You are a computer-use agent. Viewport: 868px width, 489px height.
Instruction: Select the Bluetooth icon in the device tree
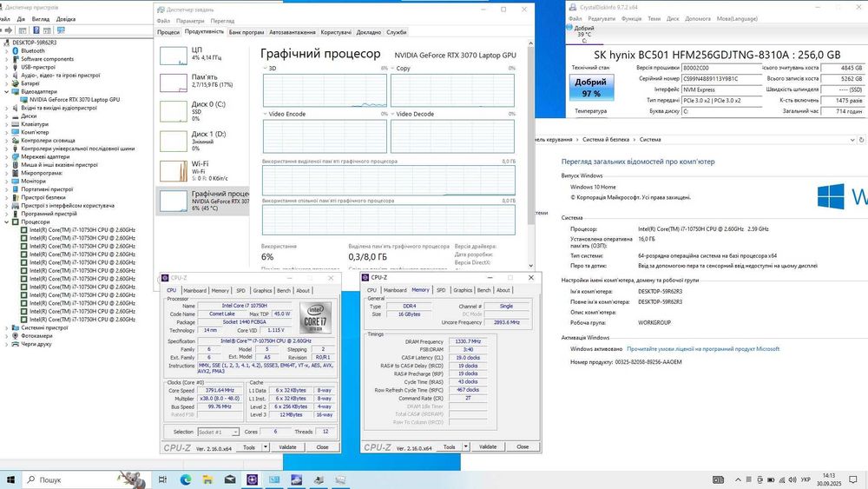(16, 50)
